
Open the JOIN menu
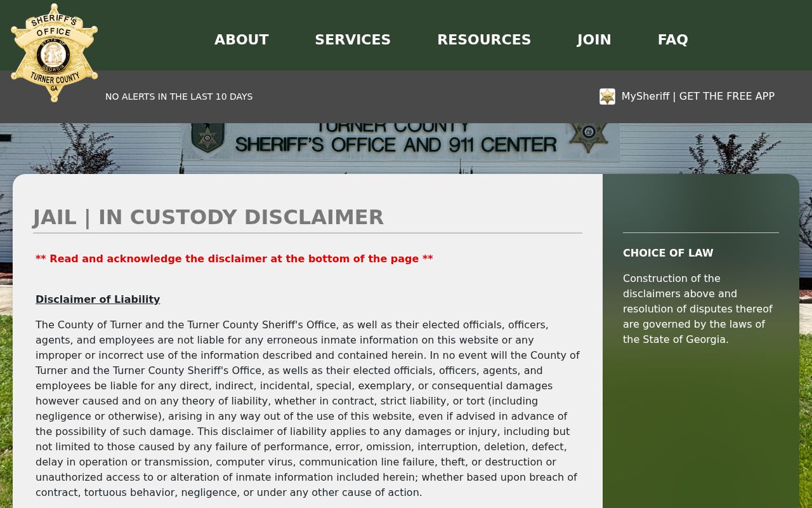[x=594, y=39]
